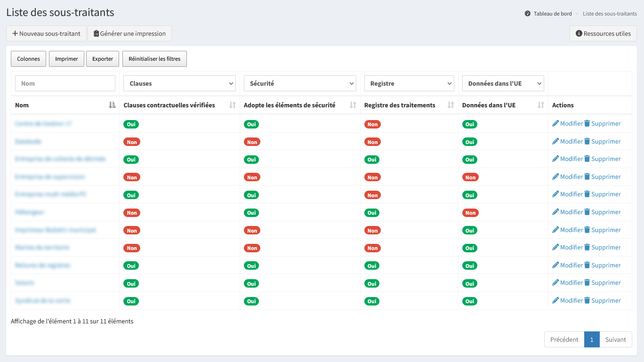
Task: Go to Tableau de bord via the breadcrumb
Action: pos(552,14)
